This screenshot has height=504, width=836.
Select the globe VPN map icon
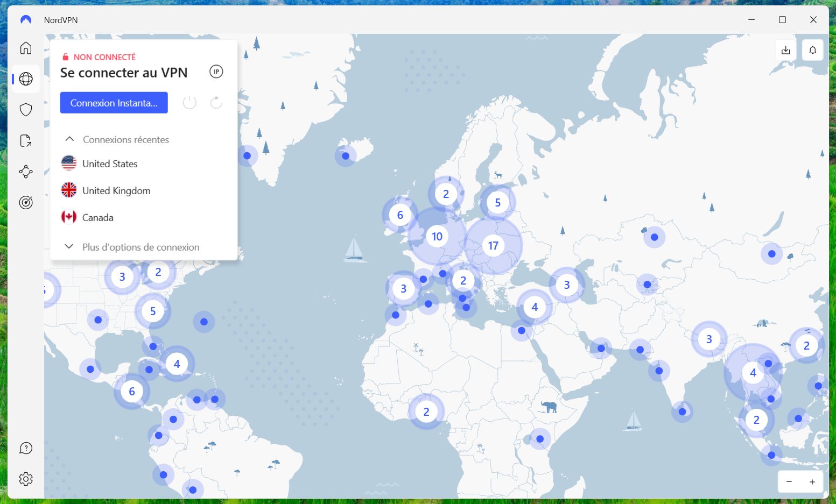(x=26, y=79)
